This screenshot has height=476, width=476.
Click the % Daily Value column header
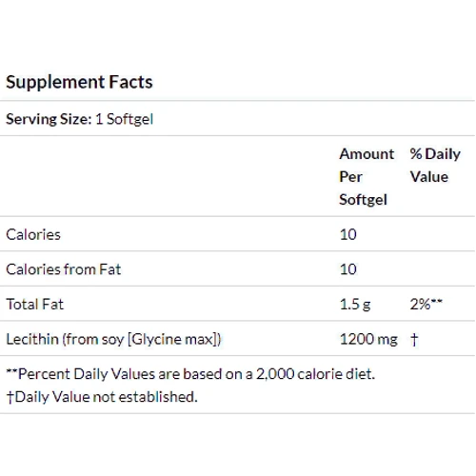coord(435,166)
